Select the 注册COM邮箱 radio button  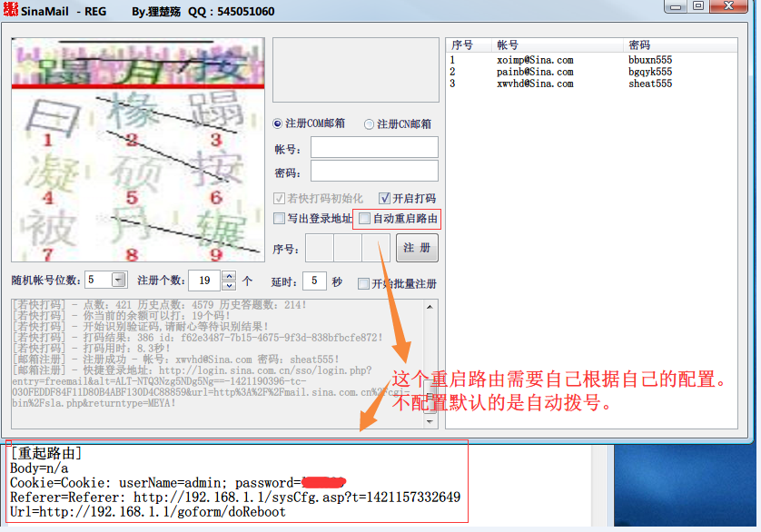tap(277, 123)
